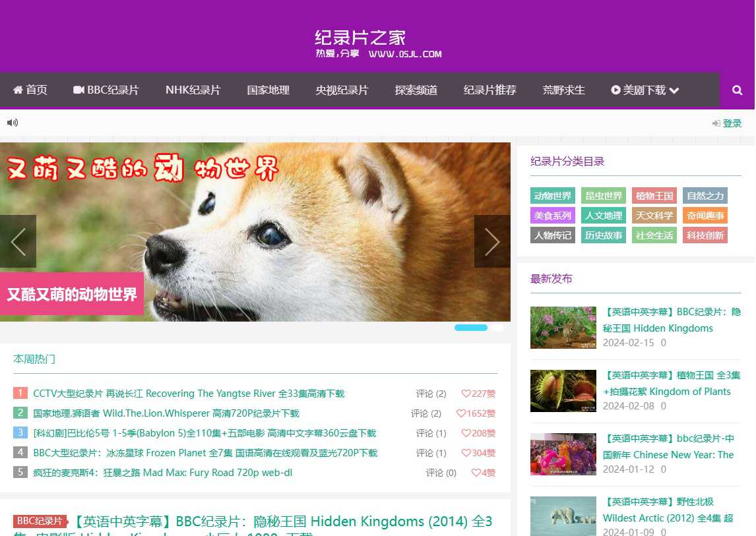Screen dimensions: 756x536
Task: Select the orange 奇闻趣事 category tag
Action: point(705,216)
